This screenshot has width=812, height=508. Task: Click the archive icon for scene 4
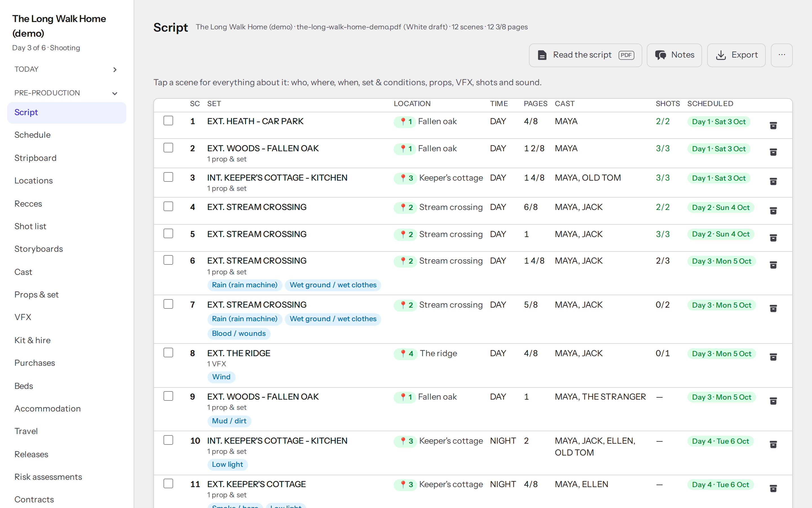[x=773, y=211]
